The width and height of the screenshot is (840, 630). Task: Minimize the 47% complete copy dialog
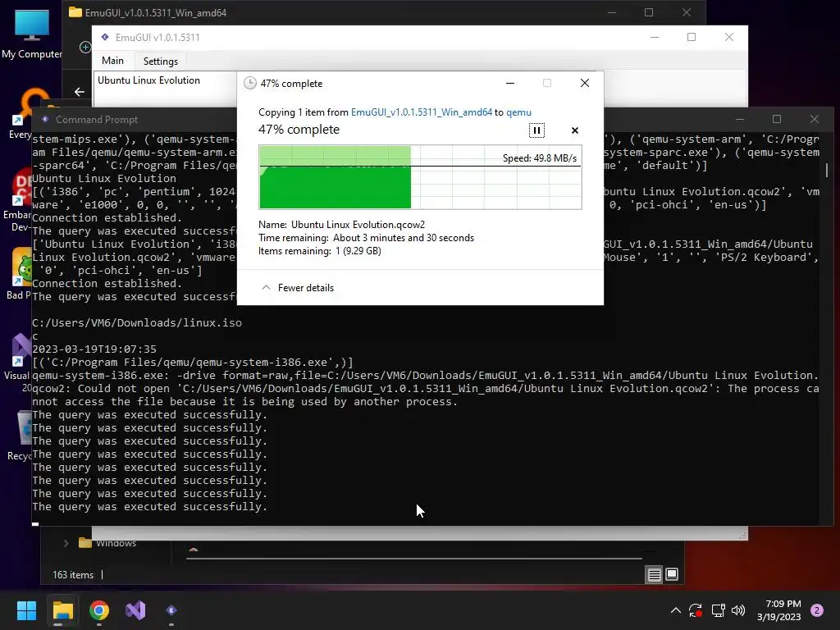tap(510, 83)
